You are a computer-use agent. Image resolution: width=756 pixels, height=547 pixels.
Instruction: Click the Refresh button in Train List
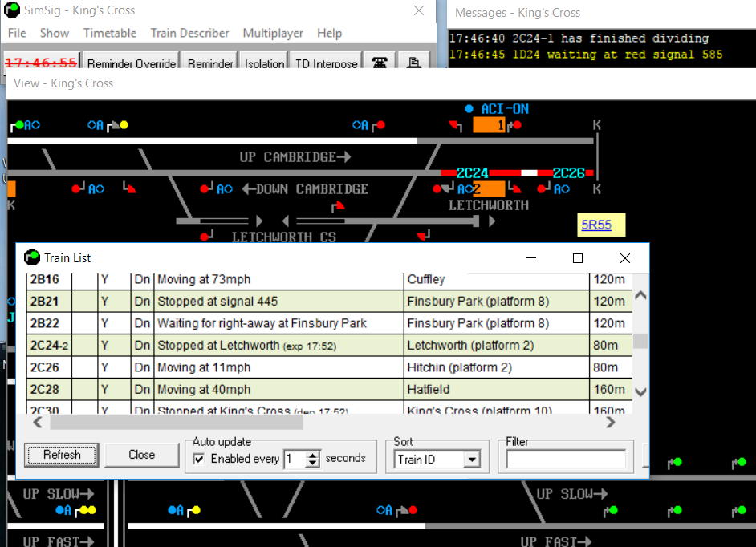[62, 455]
